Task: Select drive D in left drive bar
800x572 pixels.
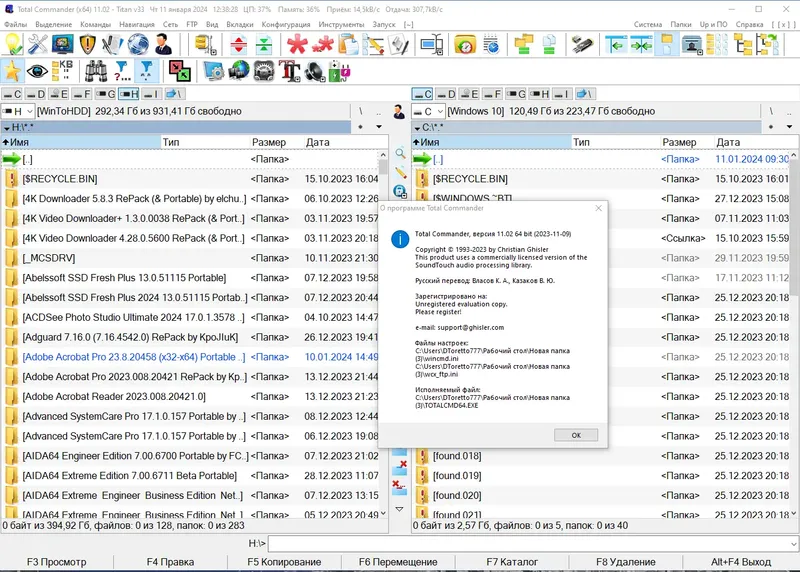Action: click(35, 94)
